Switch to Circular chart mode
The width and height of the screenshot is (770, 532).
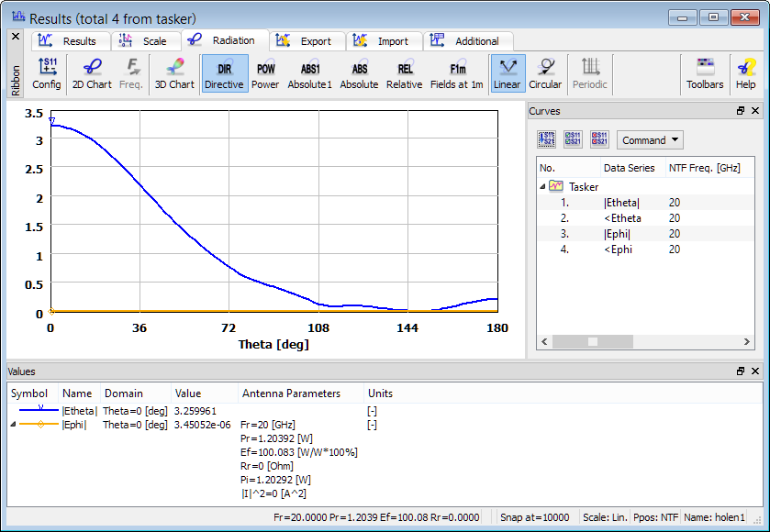[545, 73]
